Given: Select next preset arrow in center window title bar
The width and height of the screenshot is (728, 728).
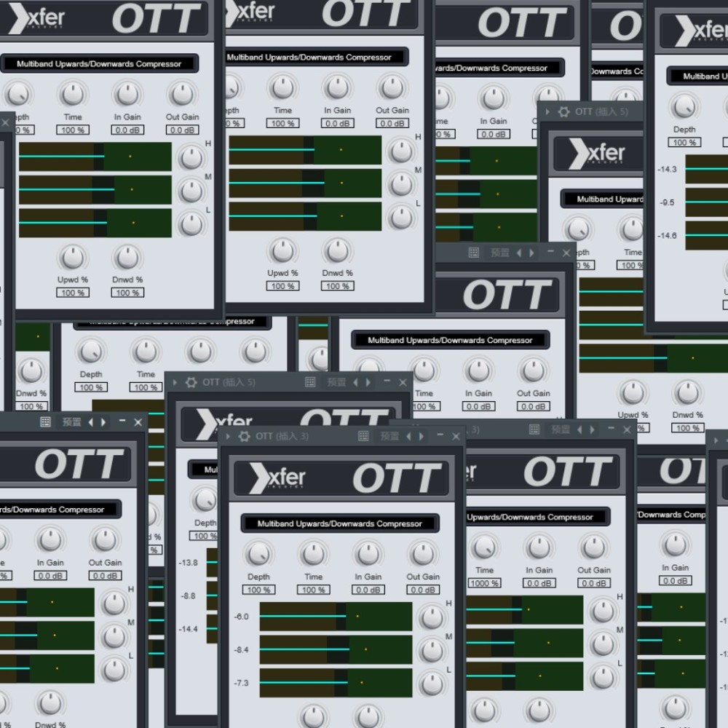Looking at the screenshot, I should (x=532, y=253).
